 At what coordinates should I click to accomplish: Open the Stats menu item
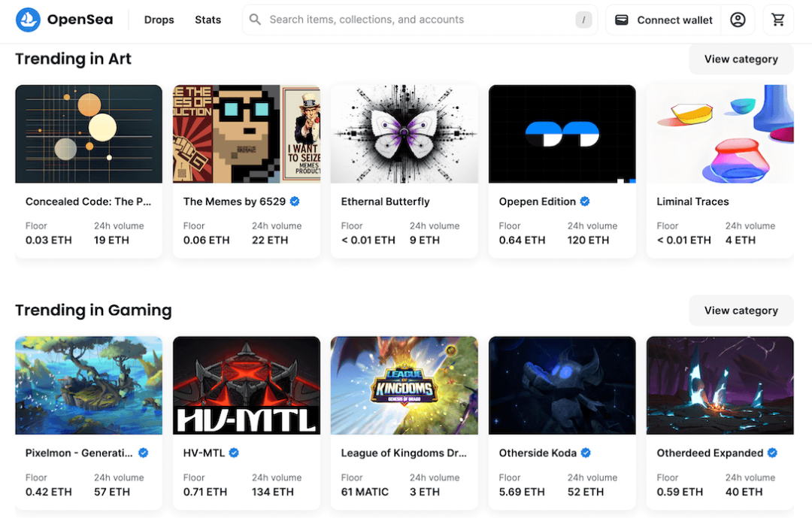point(208,20)
